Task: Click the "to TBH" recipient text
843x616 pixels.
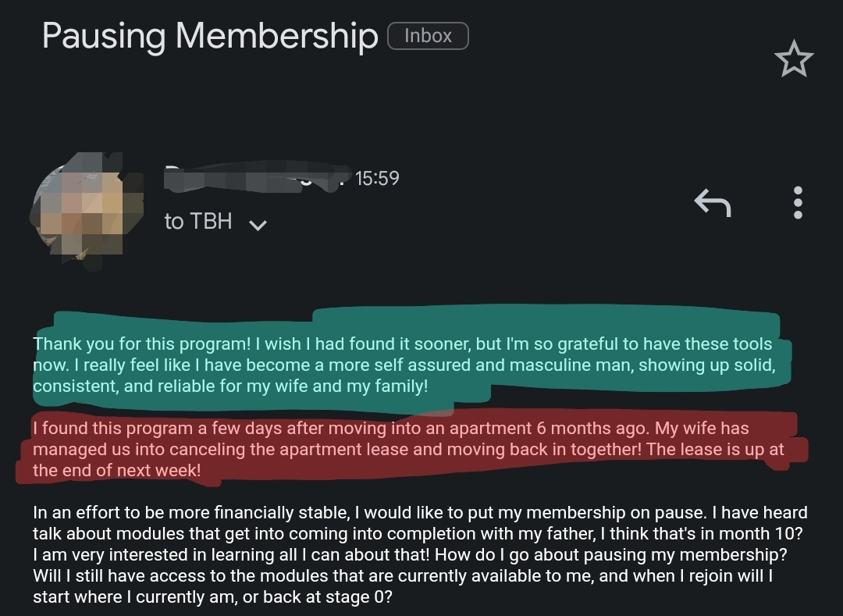Action: [x=198, y=222]
